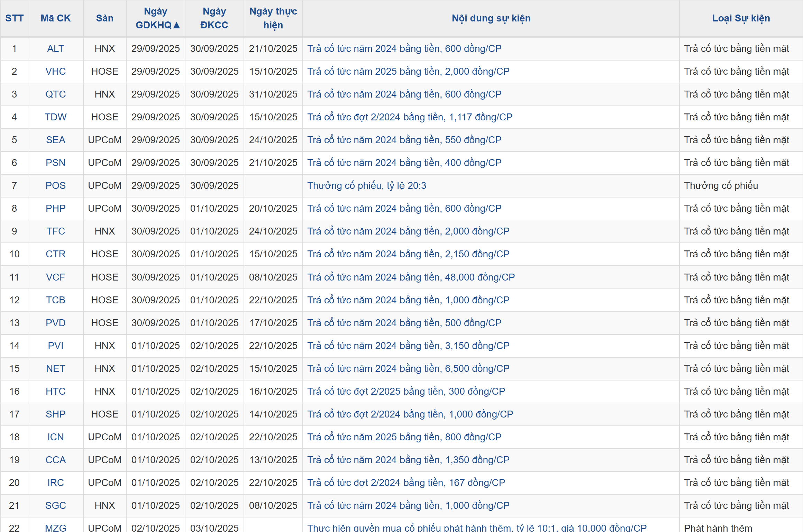Sort by Loại Sự kiện header
Image resolution: width=804 pixels, height=532 pixels.
741,18
